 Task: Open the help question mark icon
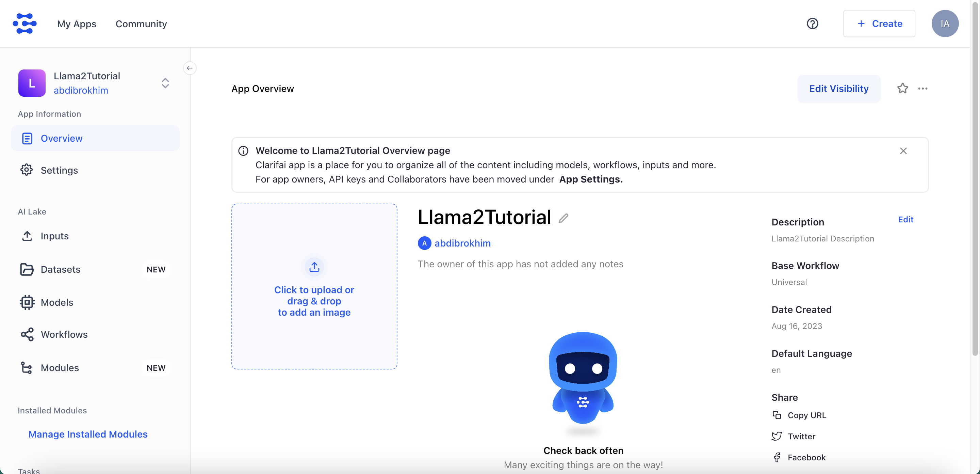[x=812, y=23]
